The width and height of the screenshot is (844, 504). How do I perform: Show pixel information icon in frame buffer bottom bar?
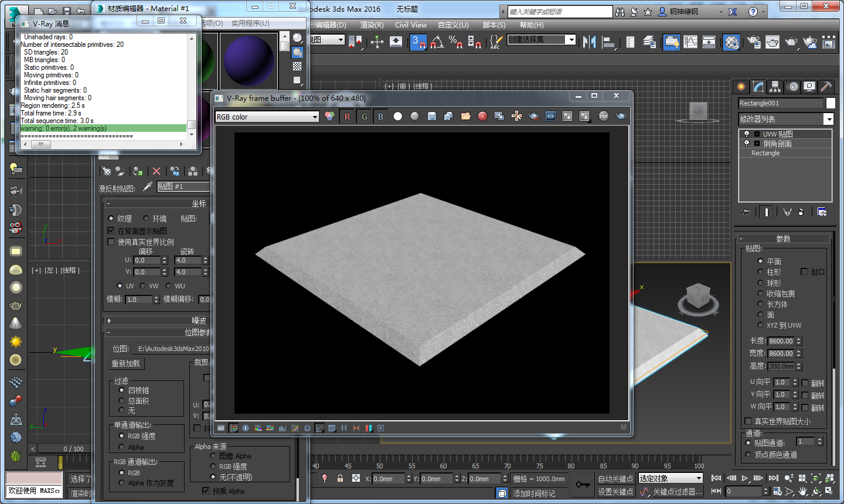point(246,428)
